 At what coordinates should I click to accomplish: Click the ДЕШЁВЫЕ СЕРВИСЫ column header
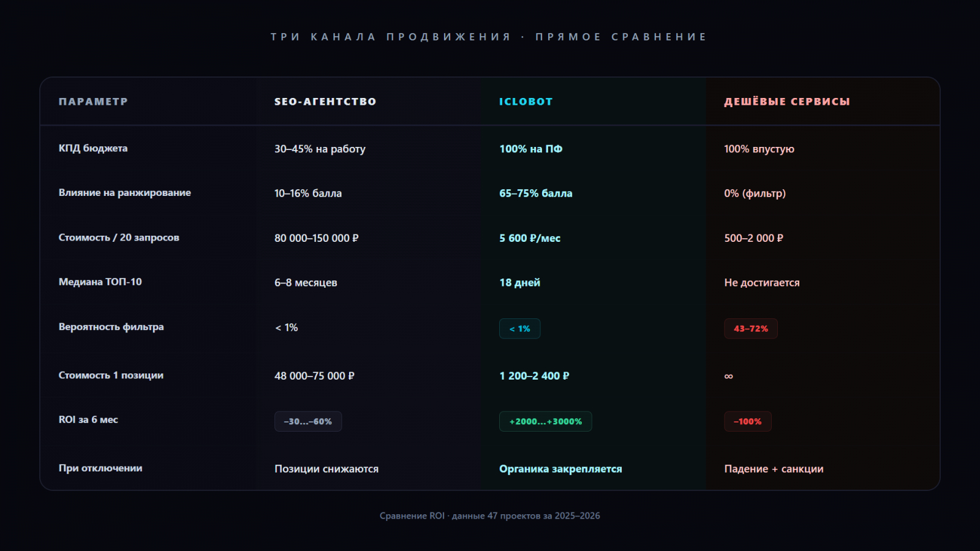tap(786, 102)
